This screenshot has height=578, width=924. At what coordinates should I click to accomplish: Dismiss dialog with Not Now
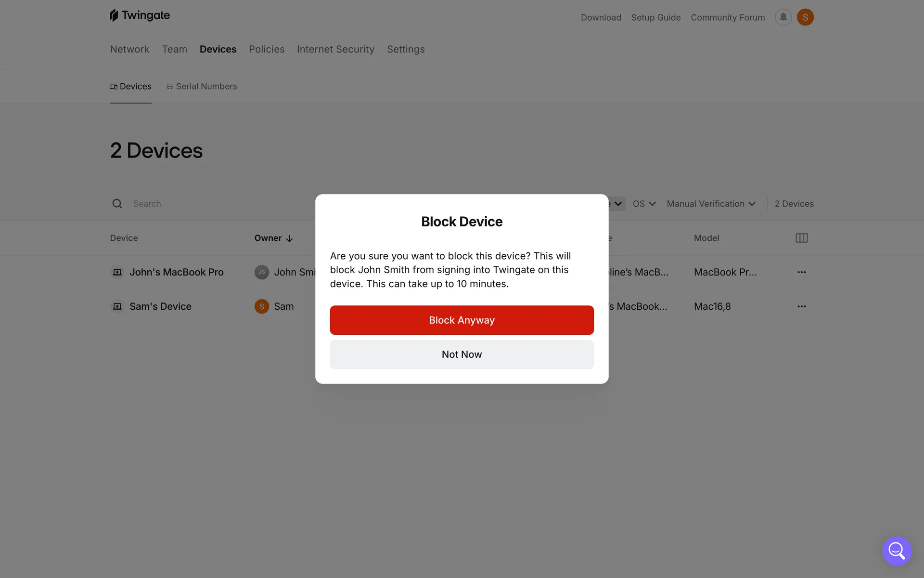coord(462,355)
